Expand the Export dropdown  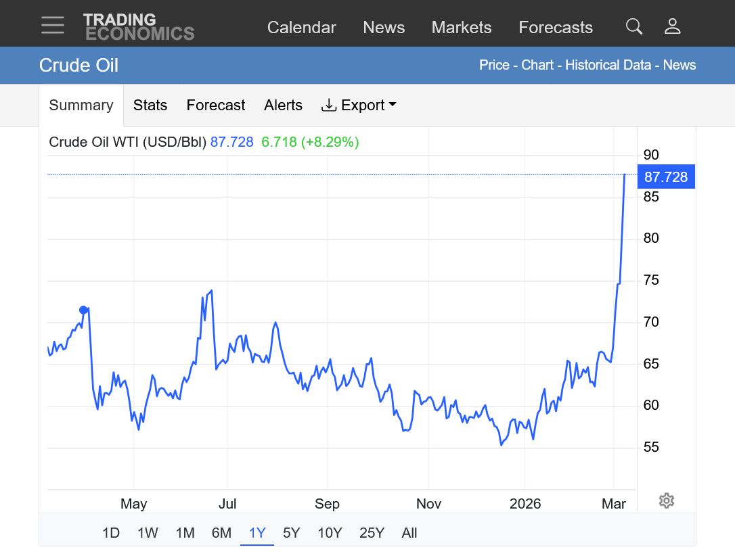pos(359,106)
